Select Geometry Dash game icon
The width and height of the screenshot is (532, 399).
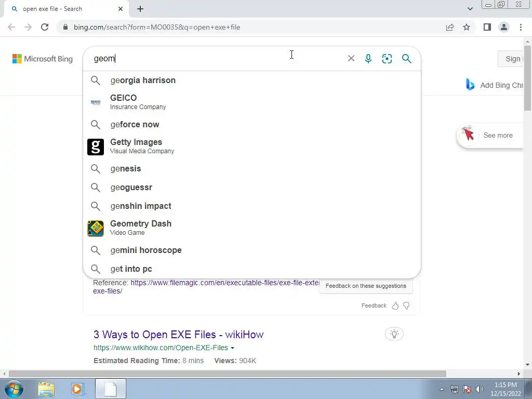[96, 228]
